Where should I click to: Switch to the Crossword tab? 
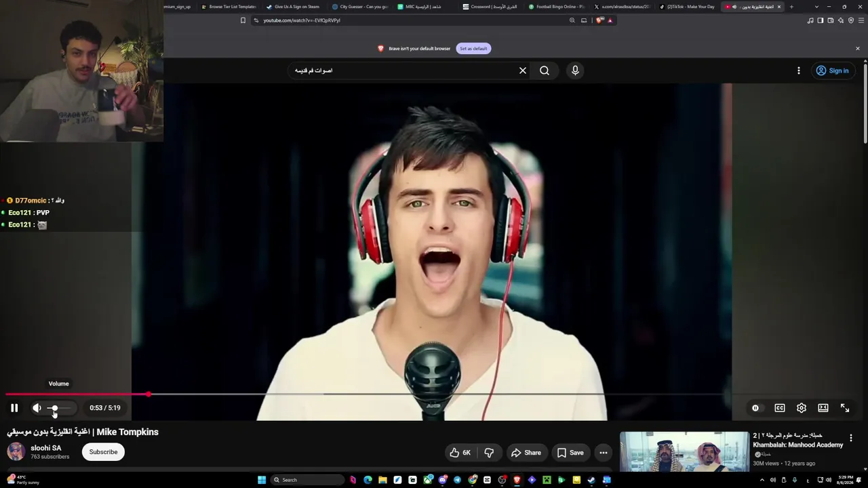click(x=490, y=7)
